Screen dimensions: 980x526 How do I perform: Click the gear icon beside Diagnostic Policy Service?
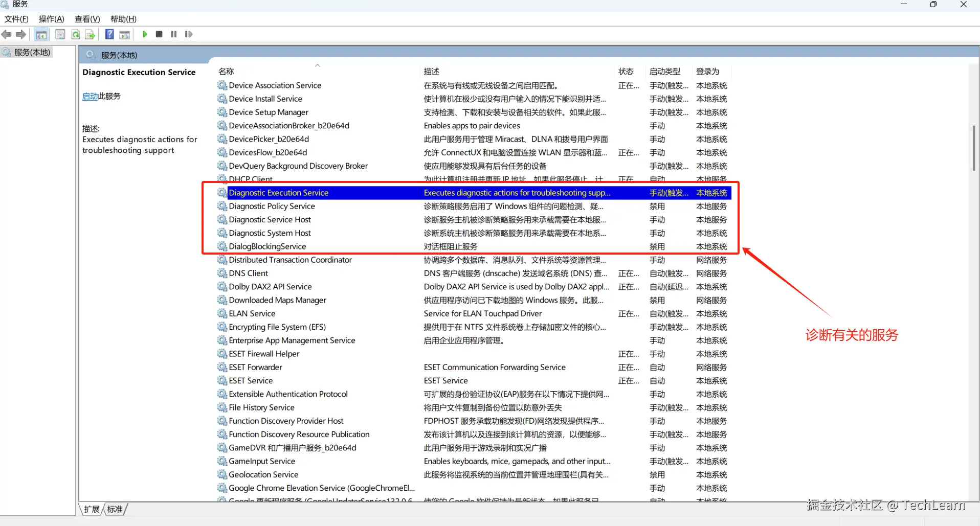222,206
